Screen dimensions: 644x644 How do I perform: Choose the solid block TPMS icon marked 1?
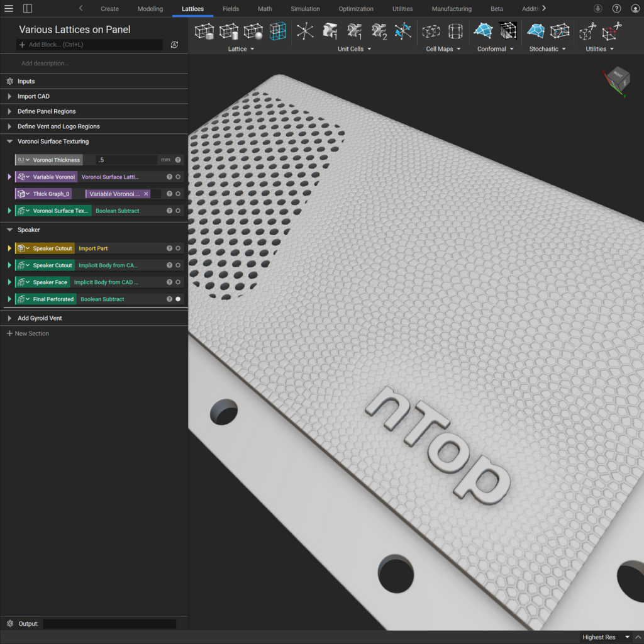(330, 31)
